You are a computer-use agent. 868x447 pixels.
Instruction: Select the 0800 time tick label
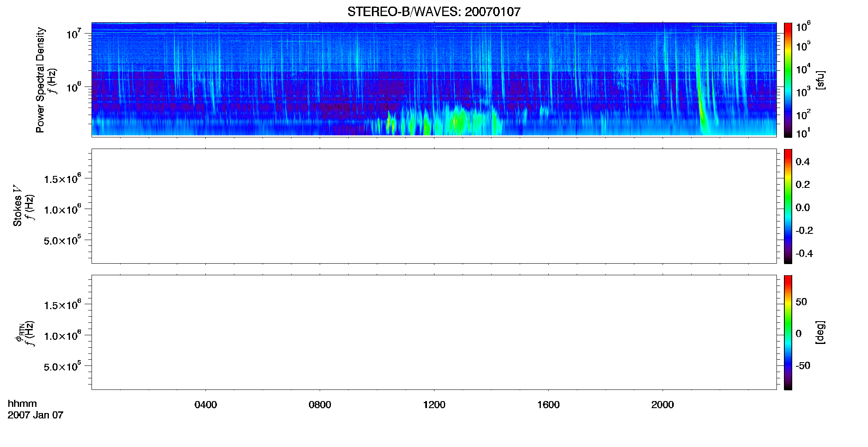pos(320,404)
